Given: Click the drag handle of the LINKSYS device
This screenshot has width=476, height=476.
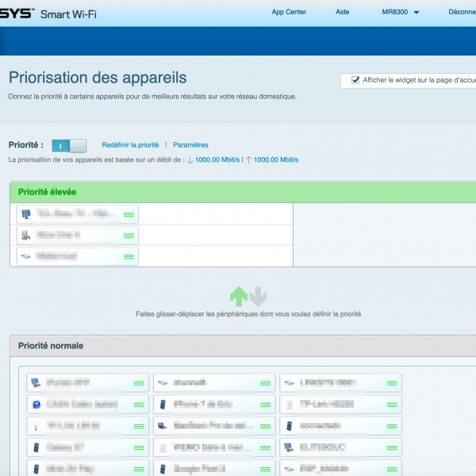Looking at the screenshot, I should click(x=392, y=383).
